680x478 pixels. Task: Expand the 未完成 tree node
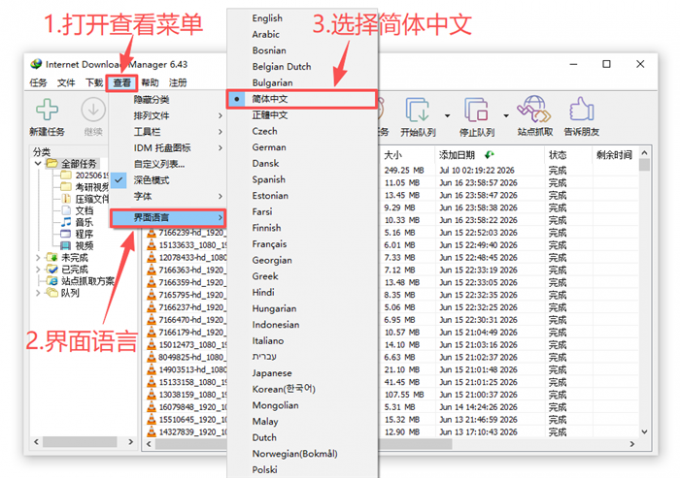click(x=38, y=258)
